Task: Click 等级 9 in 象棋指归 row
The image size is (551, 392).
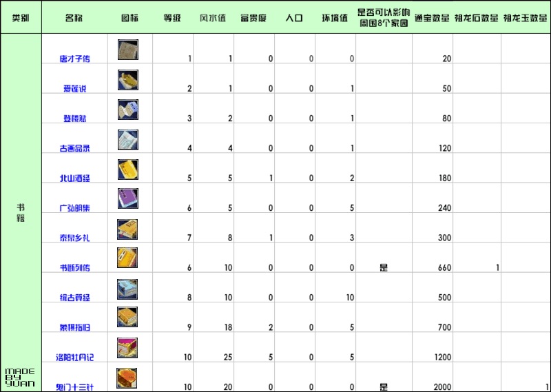Action: pos(189,328)
